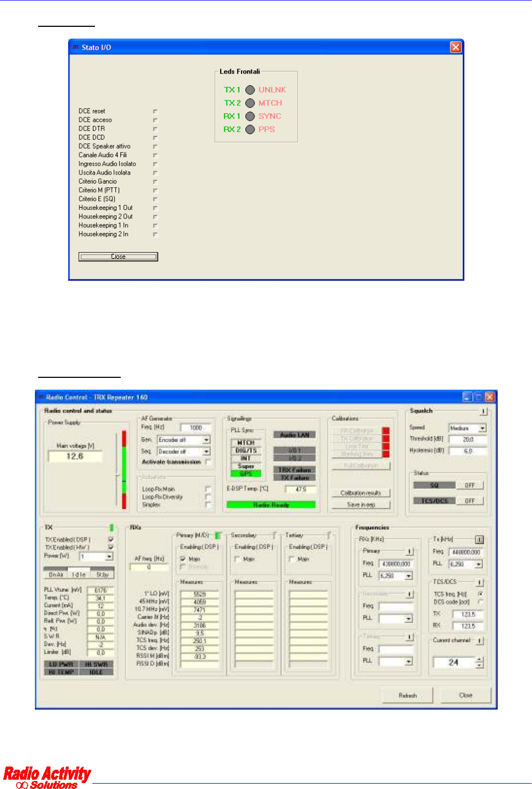Click the Refresh button
This screenshot has height=789, width=532.
[x=407, y=695]
